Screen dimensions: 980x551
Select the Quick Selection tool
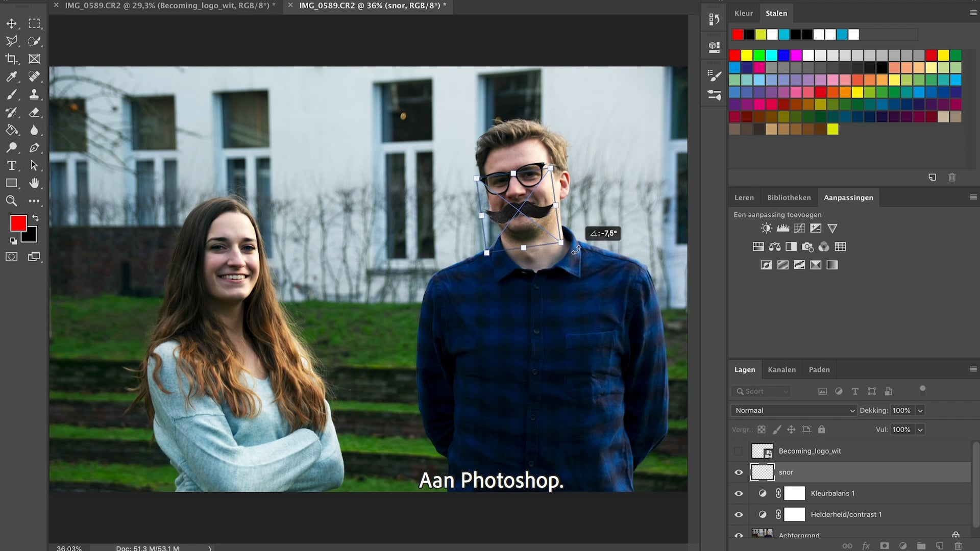34,41
